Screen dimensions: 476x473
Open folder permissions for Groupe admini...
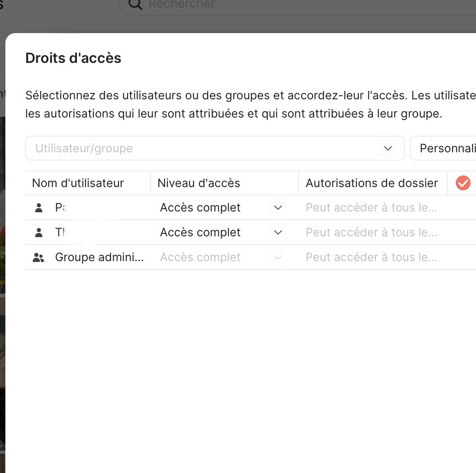(x=371, y=257)
